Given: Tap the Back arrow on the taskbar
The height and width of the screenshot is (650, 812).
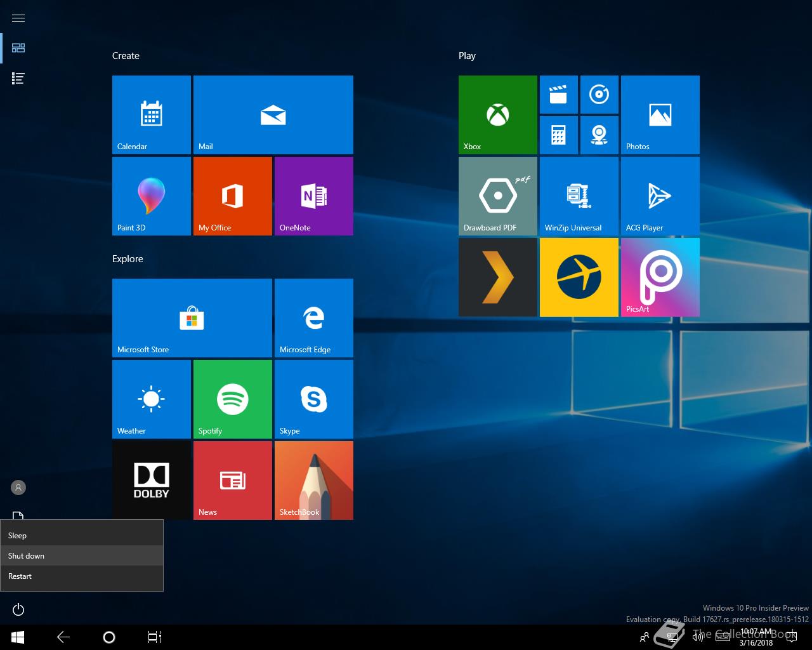Looking at the screenshot, I should click(x=63, y=637).
